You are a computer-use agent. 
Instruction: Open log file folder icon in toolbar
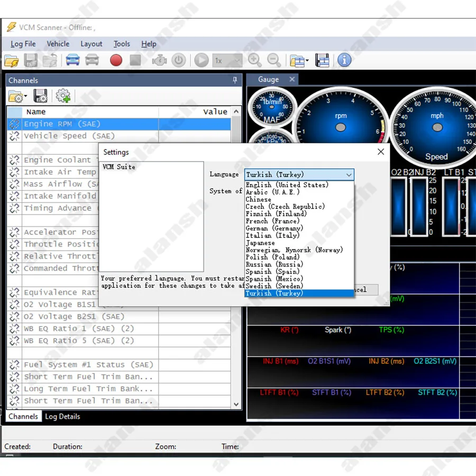(x=12, y=60)
